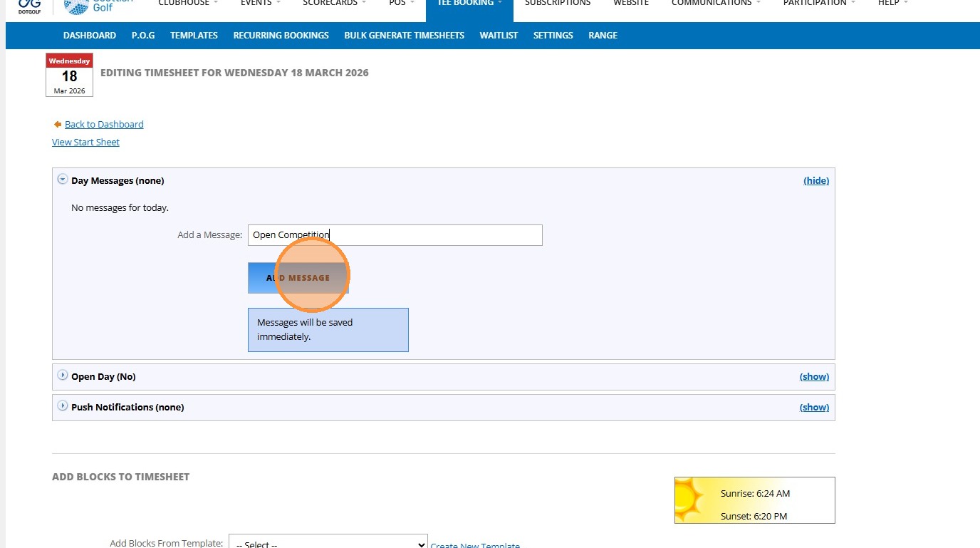The height and width of the screenshot is (548, 980).
Task: Open tee booking Settings
Action: [553, 35]
